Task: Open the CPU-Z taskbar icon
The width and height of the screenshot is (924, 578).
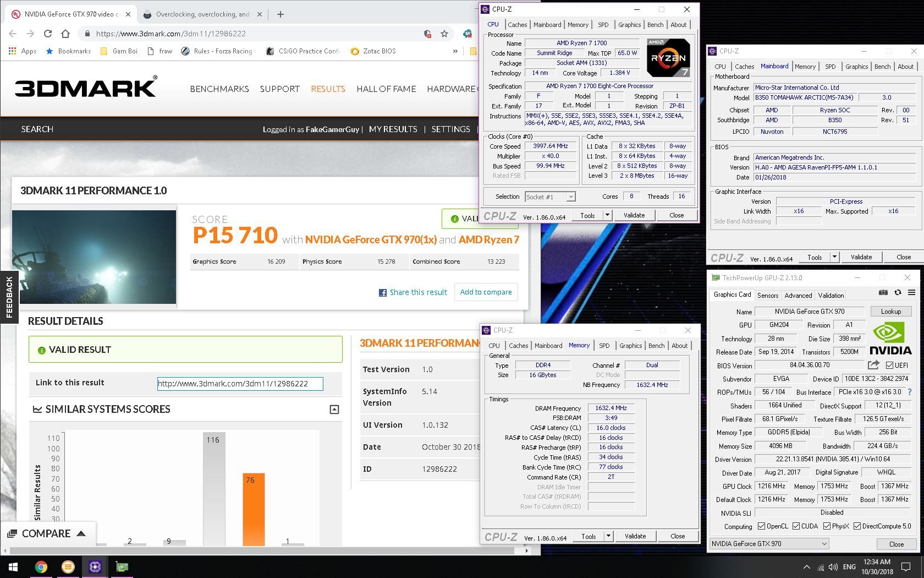Action: (95, 566)
